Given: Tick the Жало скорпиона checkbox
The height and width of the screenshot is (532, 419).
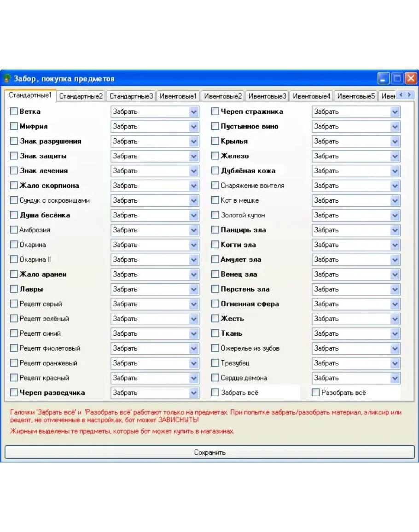Looking at the screenshot, I should tap(14, 186).
